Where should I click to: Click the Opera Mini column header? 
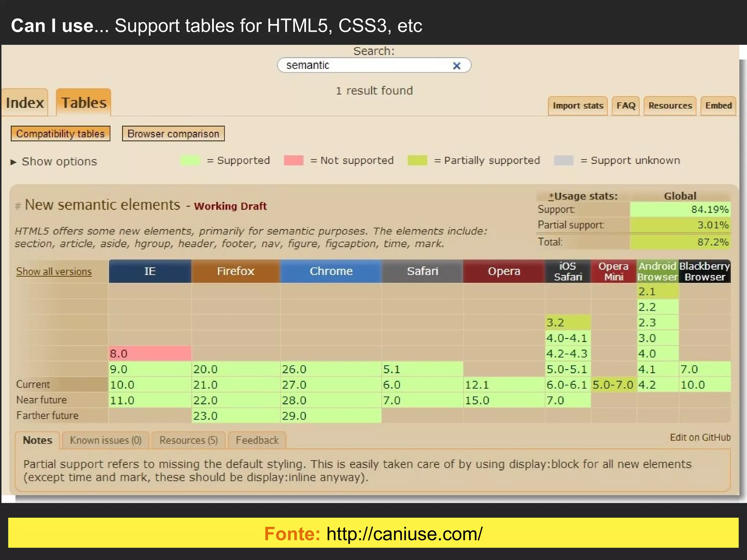pyautogui.click(x=614, y=271)
